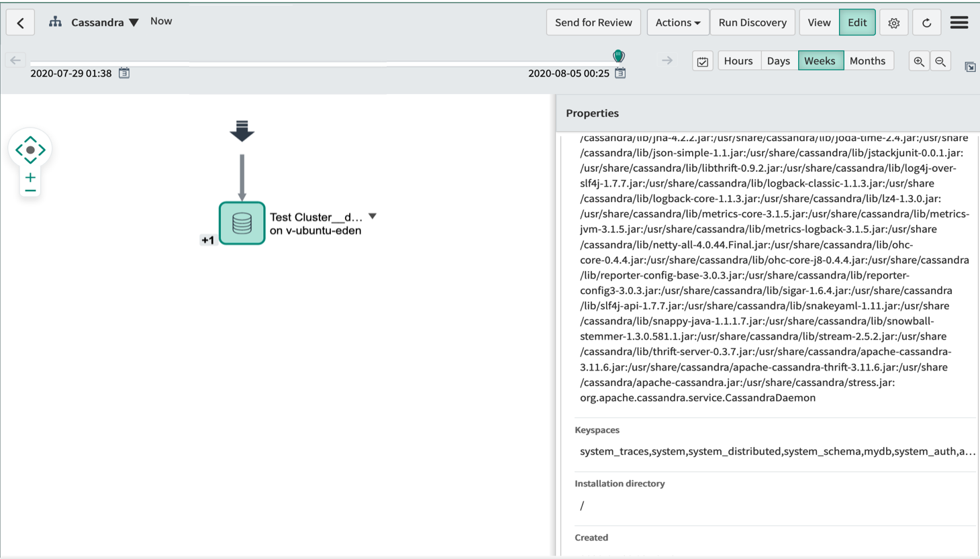Zoom in the map with plus
The image size is (980, 559).
[30, 178]
